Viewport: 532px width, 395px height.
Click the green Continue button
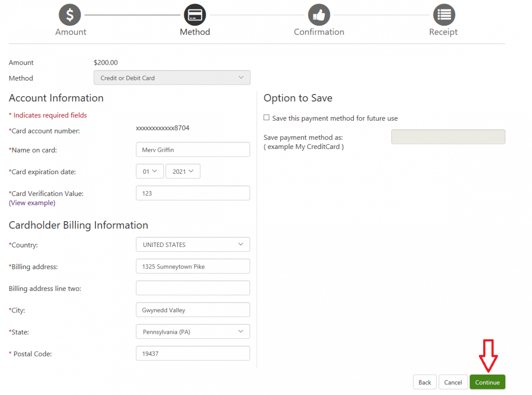pos(488,382)
